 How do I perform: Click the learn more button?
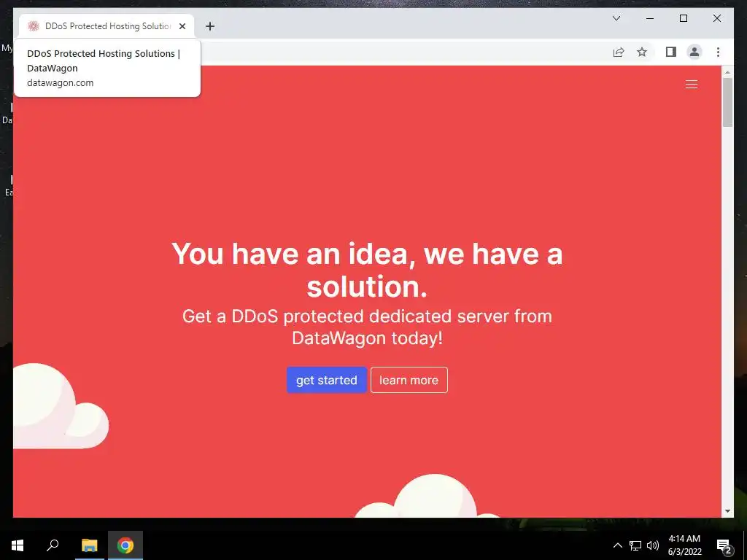[x=409, y=380]
